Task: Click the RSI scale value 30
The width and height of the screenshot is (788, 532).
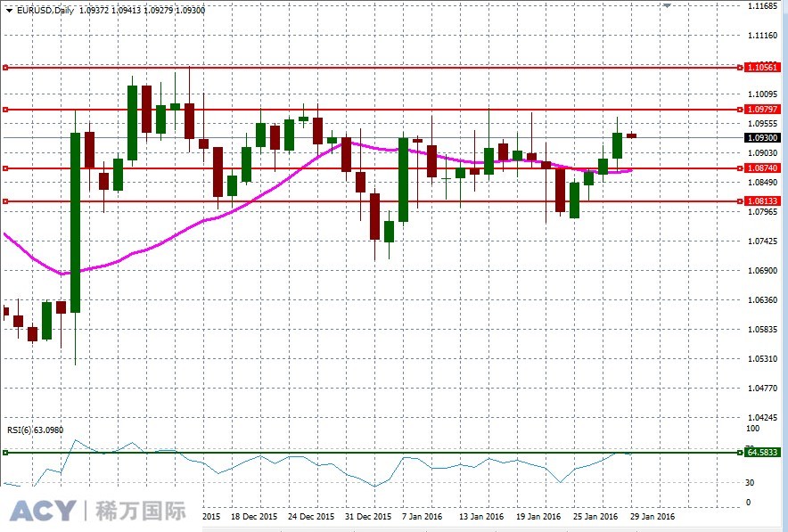Action: point(750,483)
